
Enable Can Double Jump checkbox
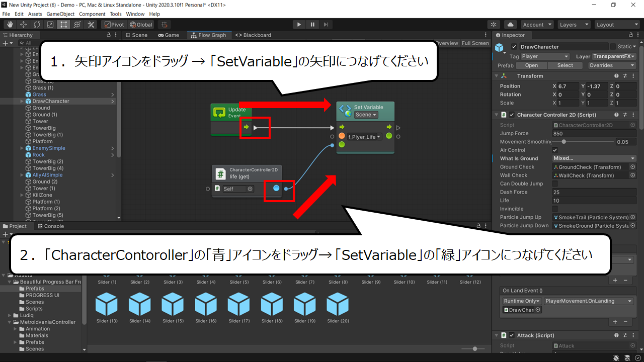tap(555, 184)
